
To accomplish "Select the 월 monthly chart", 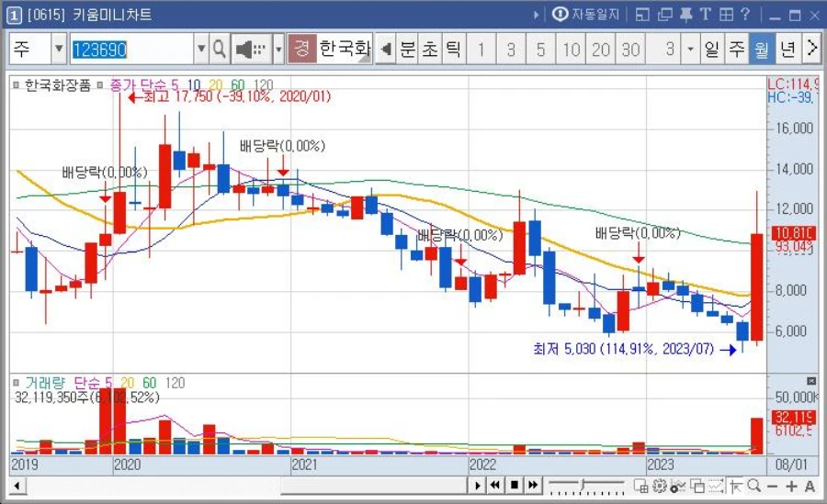I will point(762,50).
